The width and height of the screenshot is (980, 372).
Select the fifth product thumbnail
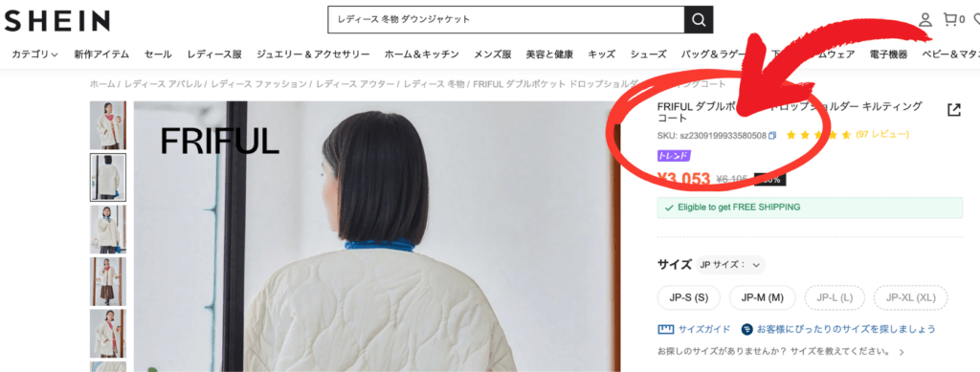click(107, 334)
